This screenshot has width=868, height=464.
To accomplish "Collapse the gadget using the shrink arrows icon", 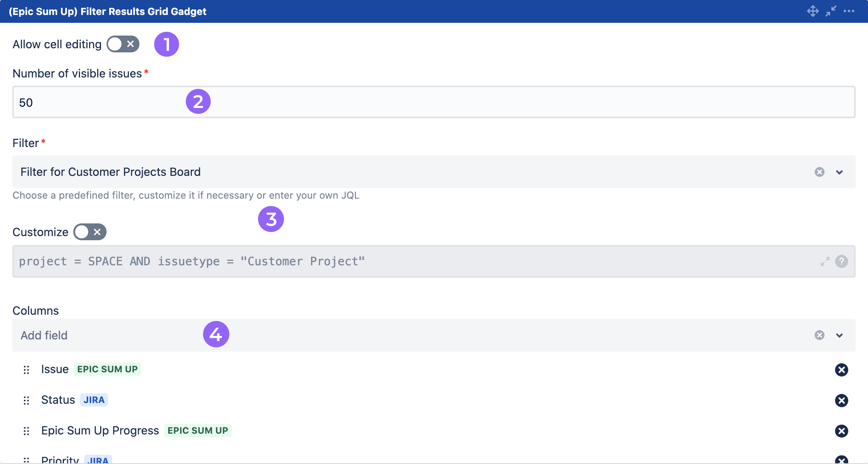I will tap(831, 11).
